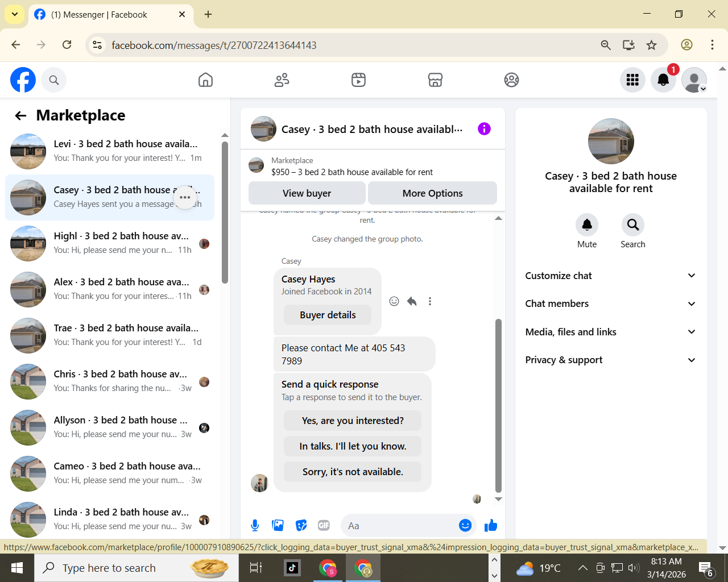The height and width of the screenshot is (582, 728).
Task: Send quick response 'Sorry, it's not available.'
Action: 353,472
